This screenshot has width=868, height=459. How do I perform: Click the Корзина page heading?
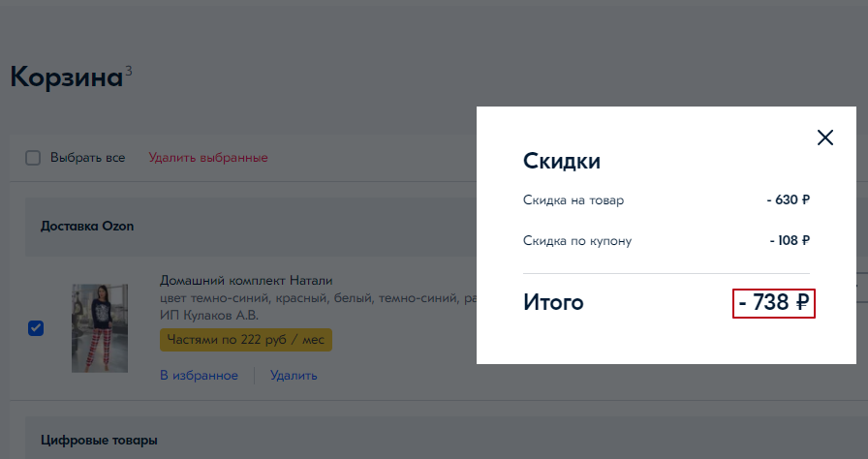(x=66, y=77)
